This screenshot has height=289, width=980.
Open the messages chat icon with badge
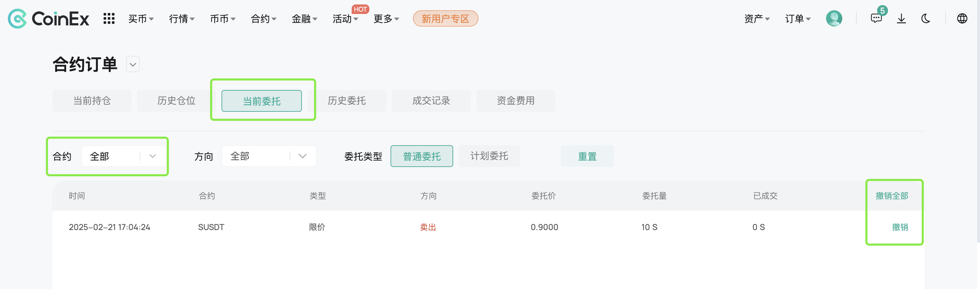tap(877, 17)
